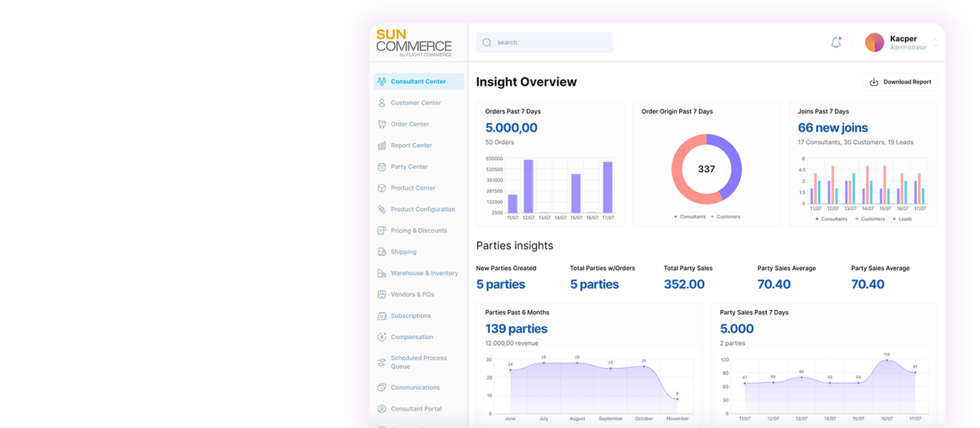Click the Vendors & POs storefront icon
This screenshot has width=980, height=428.
click(x=381, y=295)
